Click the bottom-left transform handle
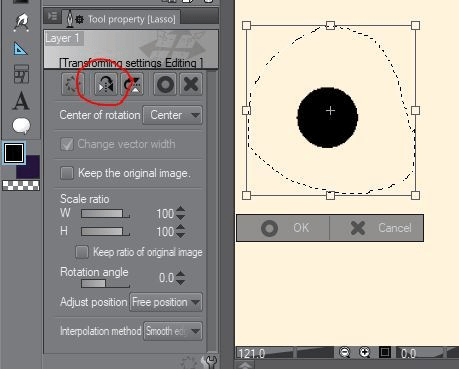459x369 pixels. pyautogui.click(x=246, y=195)
